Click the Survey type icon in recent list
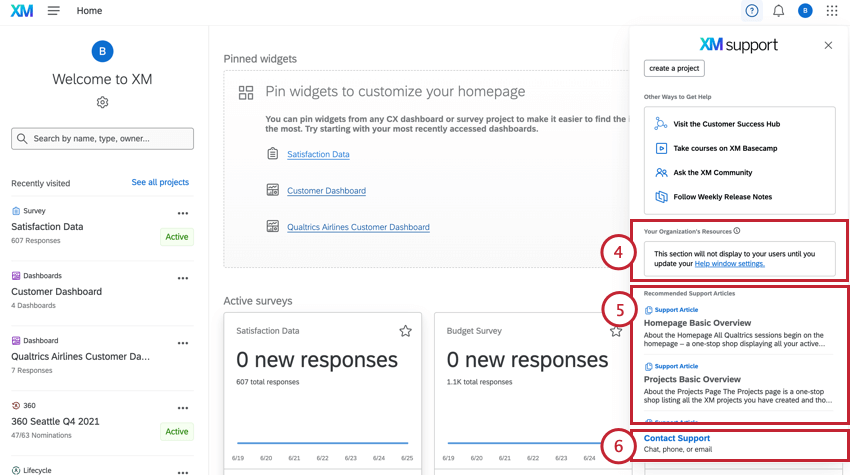The image size is (850, 475). pos(16,211)
